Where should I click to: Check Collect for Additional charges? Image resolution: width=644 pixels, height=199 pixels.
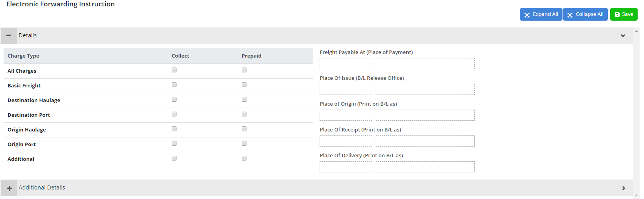[x=174, y=158]
